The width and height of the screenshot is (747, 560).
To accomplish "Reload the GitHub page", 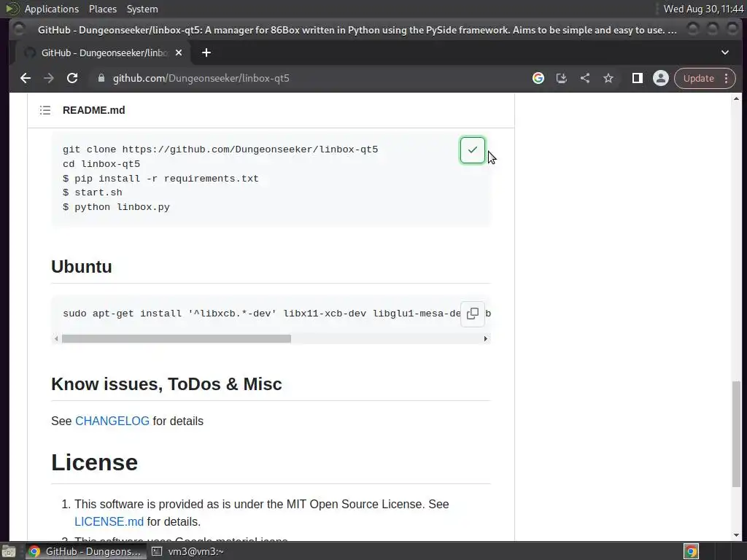I will (x=72, y=78).
